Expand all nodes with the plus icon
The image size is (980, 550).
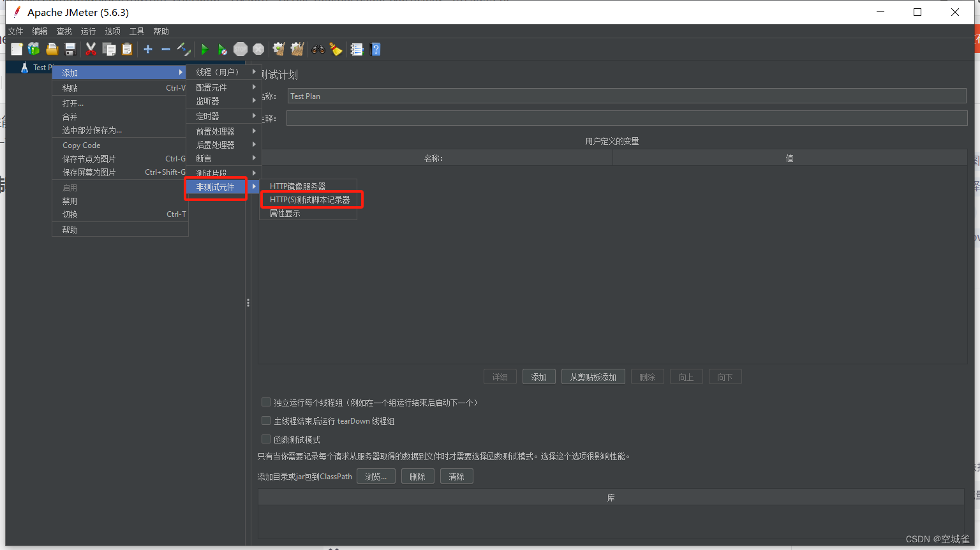point(148,49)
